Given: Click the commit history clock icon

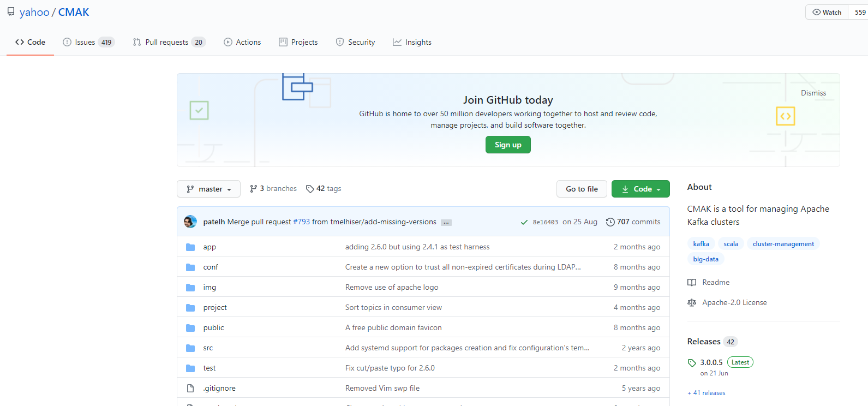Looking at the screenshot, I should pos(610,222).
